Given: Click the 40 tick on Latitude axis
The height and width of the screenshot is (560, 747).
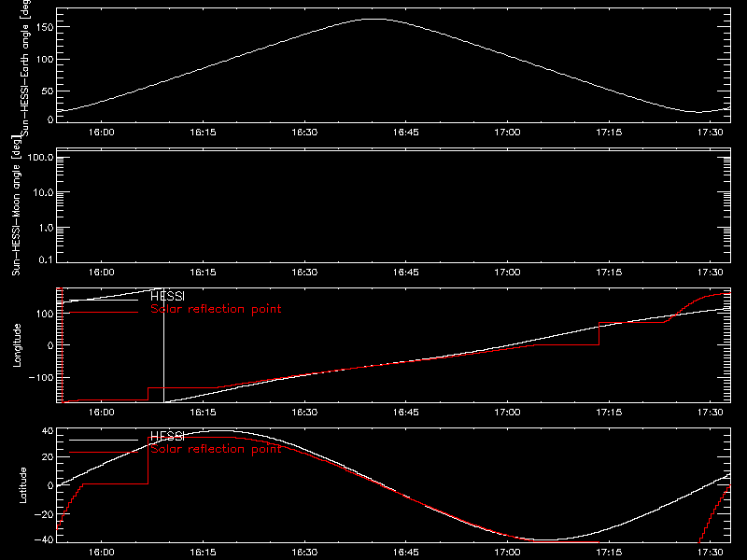Looking at the screenshot, I should [x=48, y=431].
